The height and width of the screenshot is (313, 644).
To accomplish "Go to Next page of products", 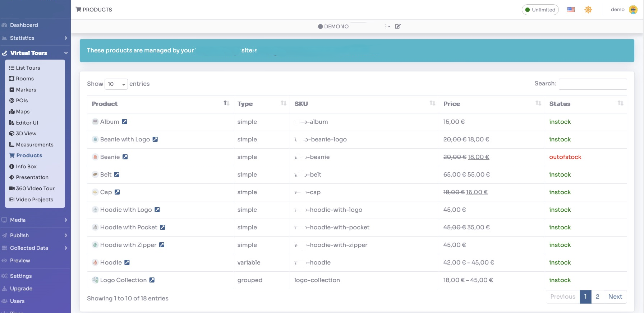I will [615, 296].
